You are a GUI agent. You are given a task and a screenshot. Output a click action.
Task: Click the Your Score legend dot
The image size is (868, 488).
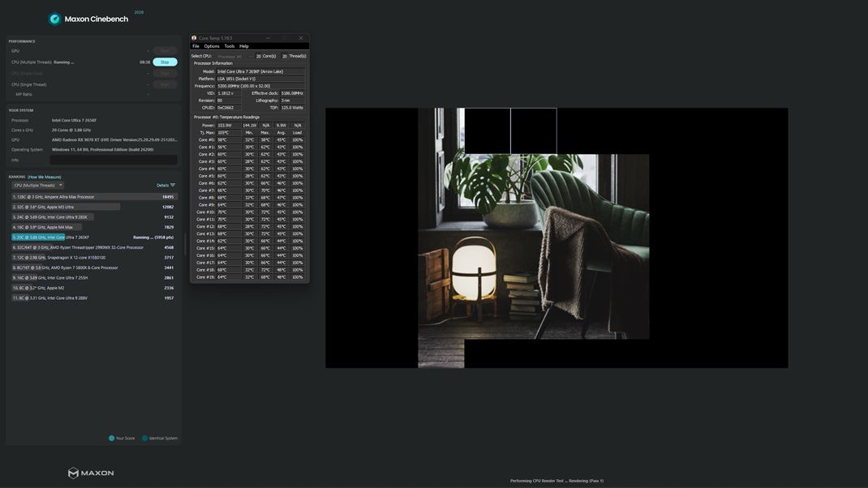coord(112,439)
